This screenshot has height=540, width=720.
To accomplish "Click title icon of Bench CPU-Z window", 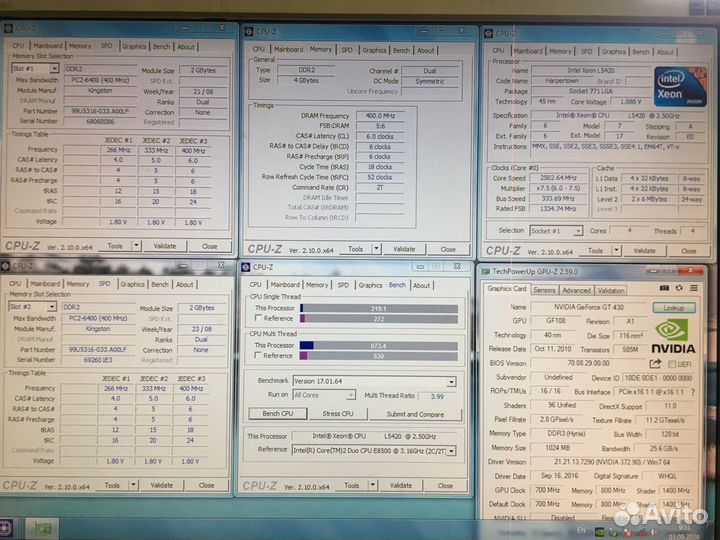I will coord(246,267).
